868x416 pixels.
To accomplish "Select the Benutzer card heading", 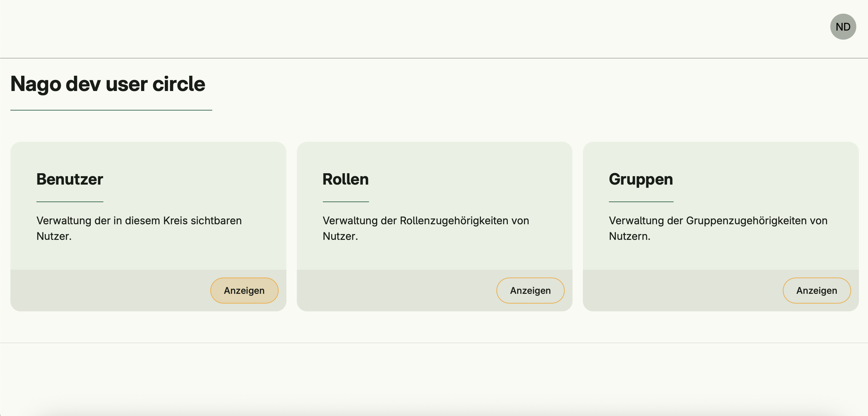I will tap(70, 179).
